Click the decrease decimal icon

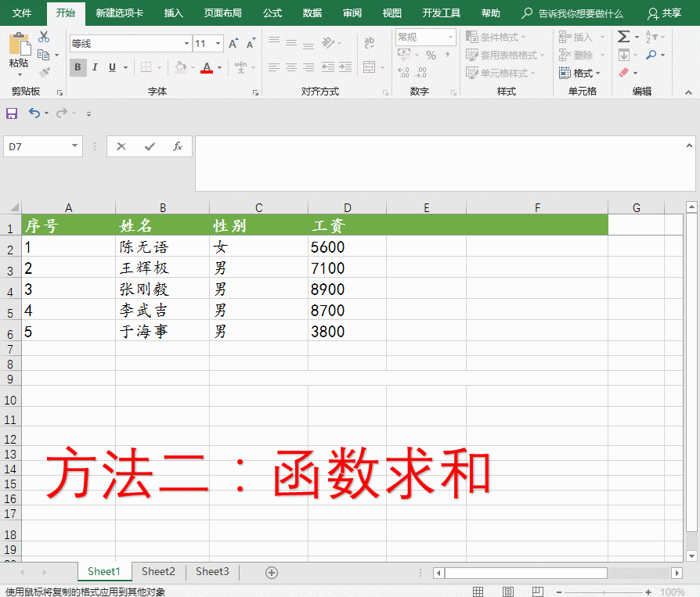pyautogui.click(x=420, y=73)
